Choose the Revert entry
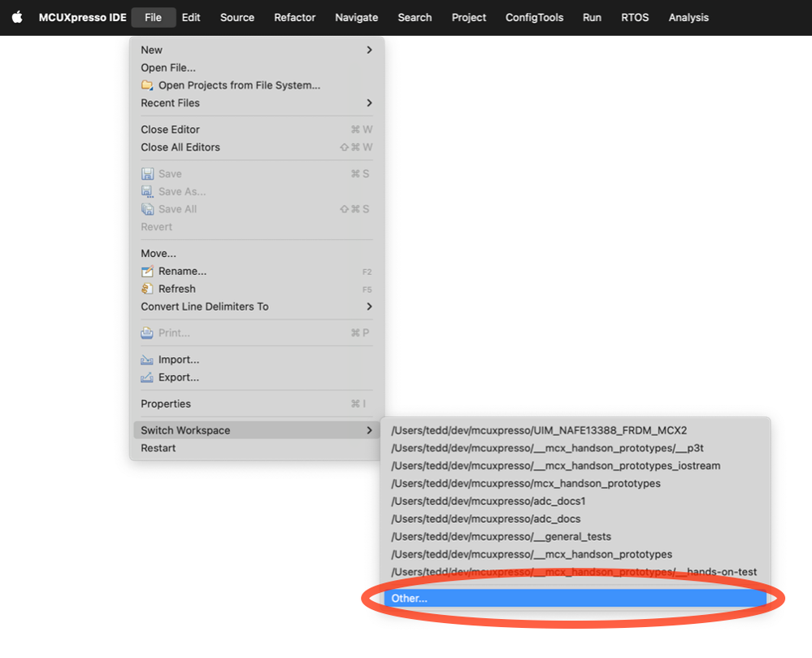This screenshot has width=812, height=658. [x=256, y=226]
